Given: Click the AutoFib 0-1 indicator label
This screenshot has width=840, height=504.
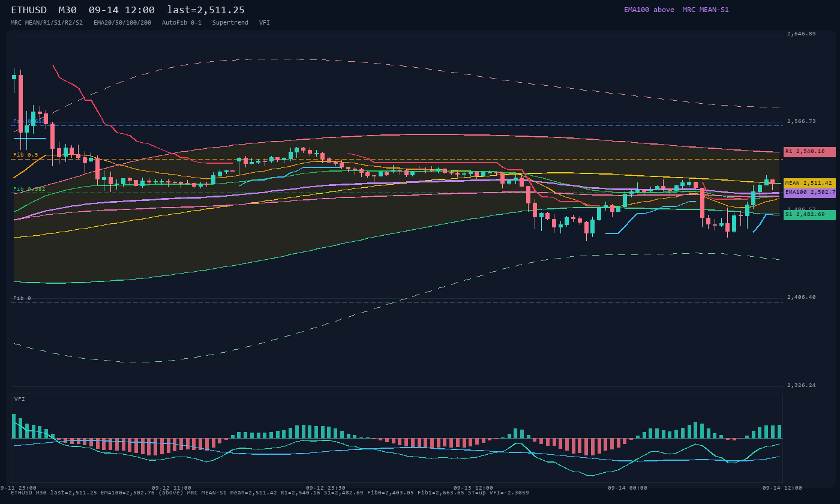Looking at the screenshot, I should [182, 23].
